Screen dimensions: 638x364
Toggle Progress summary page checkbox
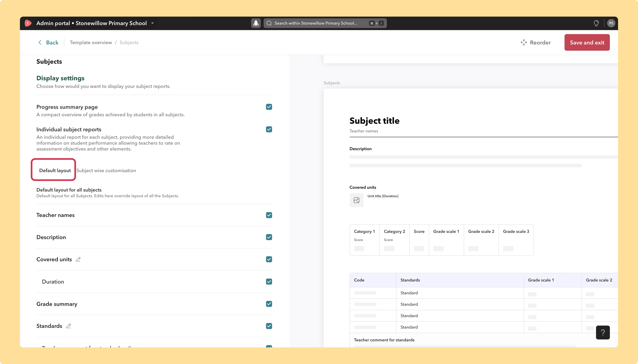click(x=269, y=107)
